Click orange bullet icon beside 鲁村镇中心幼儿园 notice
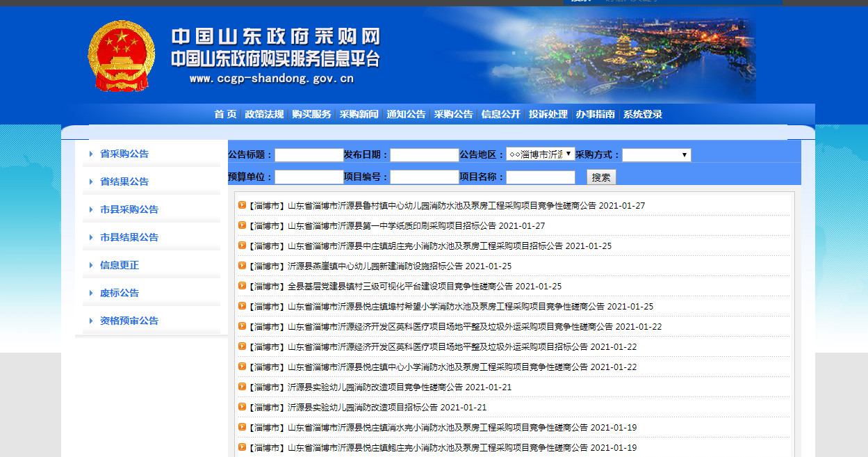 [242, 205]
